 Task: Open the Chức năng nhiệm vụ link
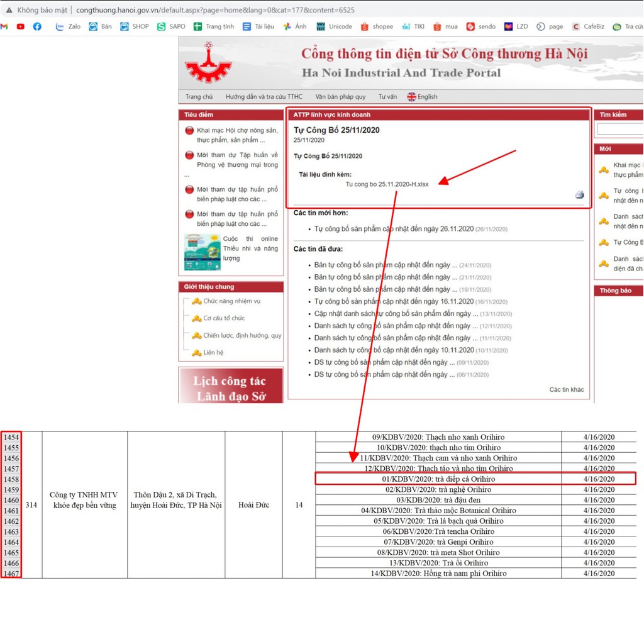pyautogui.click(x=231, y=301)
